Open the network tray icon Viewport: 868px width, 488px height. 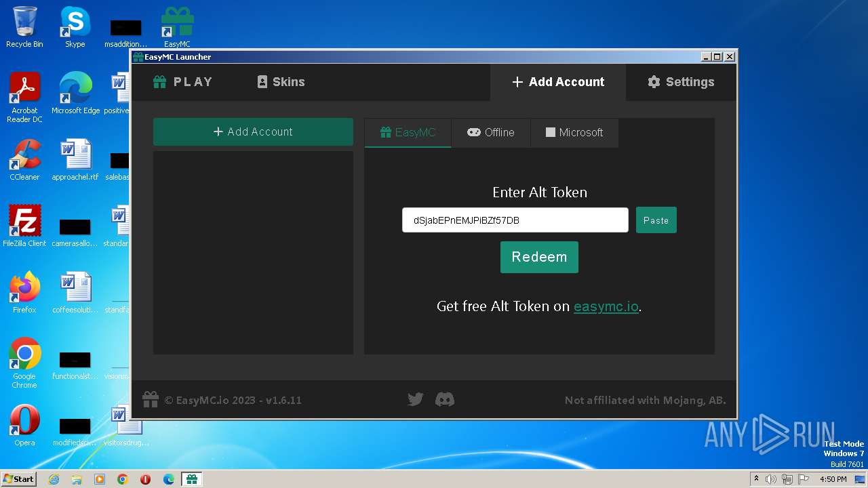click(x=787, y=479)
